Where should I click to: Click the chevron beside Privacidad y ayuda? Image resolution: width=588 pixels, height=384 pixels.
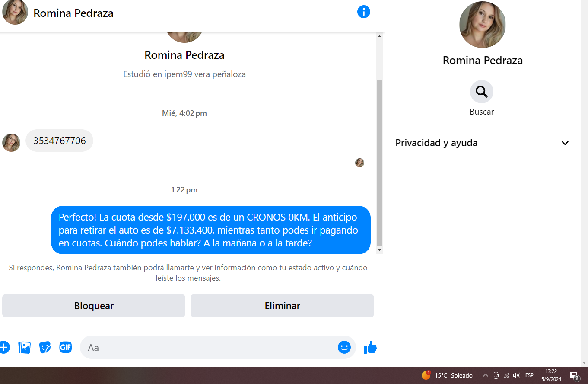coord(565,143)
